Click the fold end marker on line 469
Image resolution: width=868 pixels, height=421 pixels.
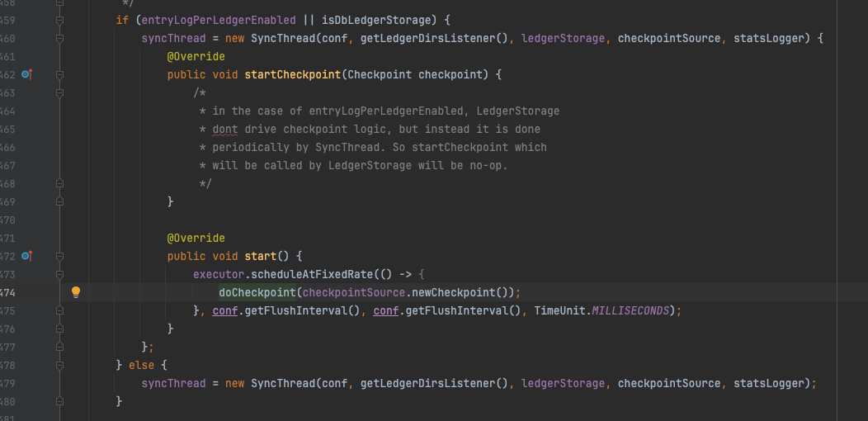(59, 201)
